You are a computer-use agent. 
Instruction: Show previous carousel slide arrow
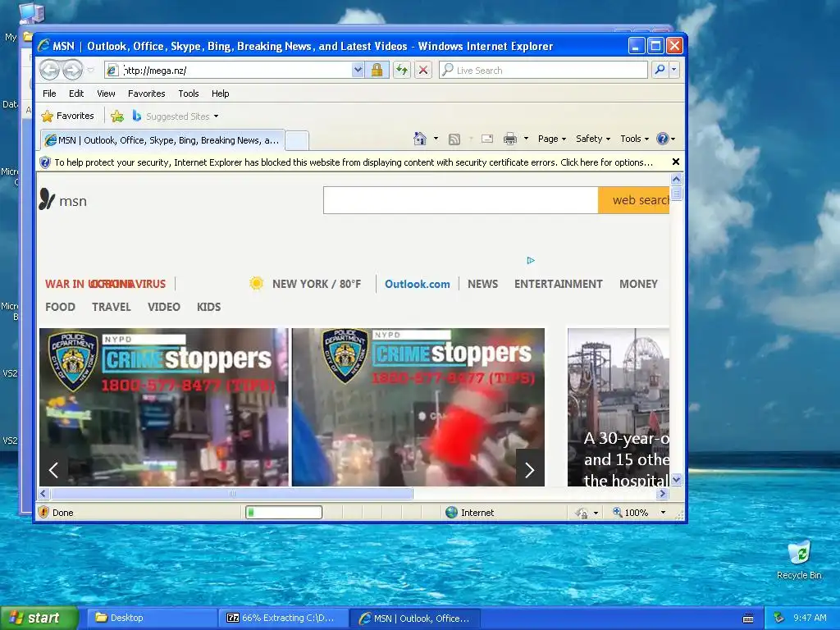coord(53,470)
